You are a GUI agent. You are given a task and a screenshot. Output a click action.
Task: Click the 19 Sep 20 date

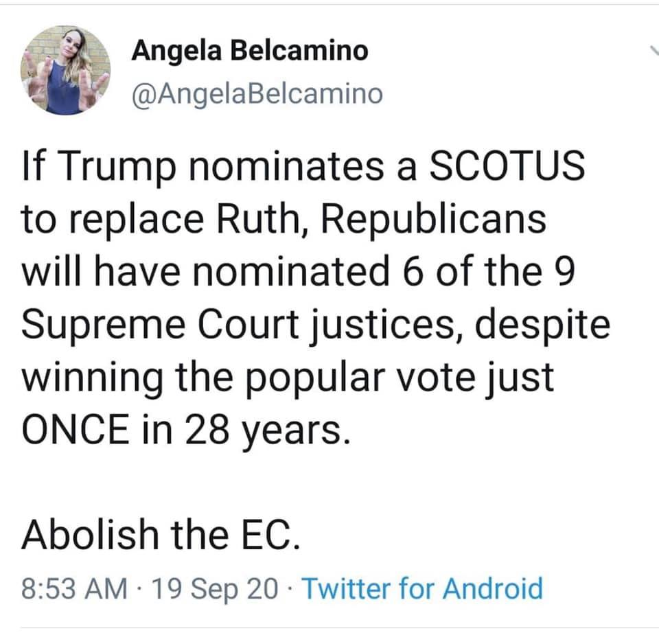(214, 588)
